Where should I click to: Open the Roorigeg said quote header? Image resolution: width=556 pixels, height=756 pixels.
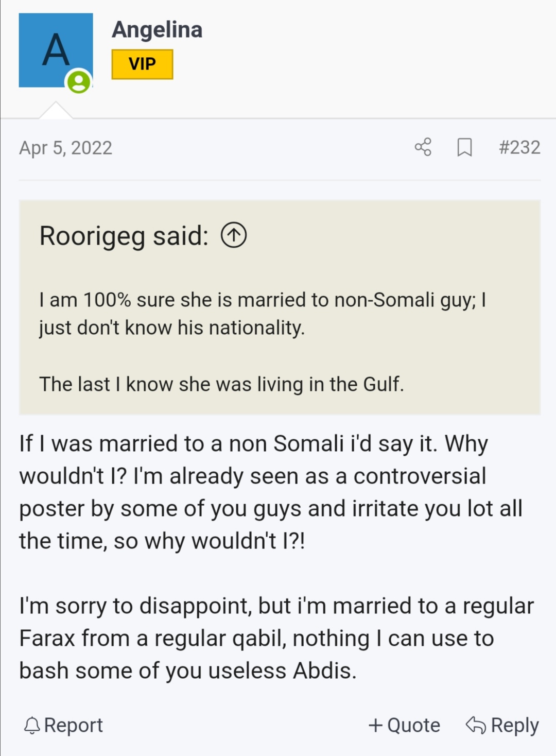tap(124, 236)
